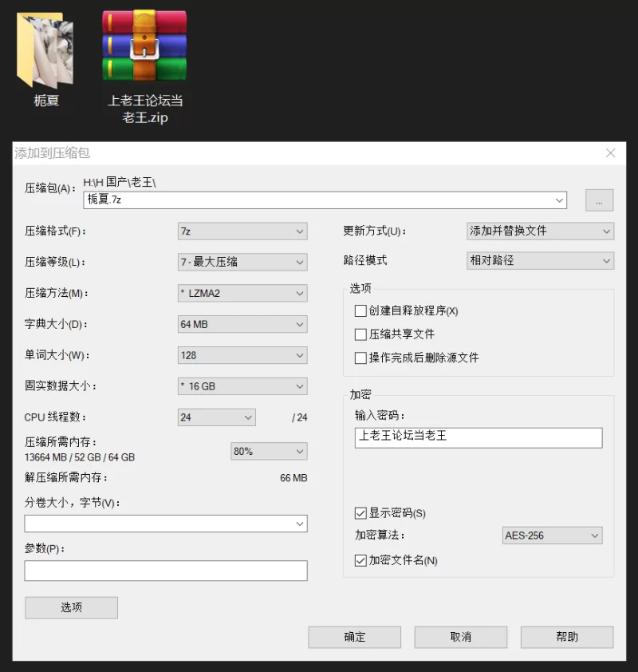Image resolution: width=638 pixels, height=672 pixels.
Task: Click the 参数 parameters input field
Action: pyautogui.click(x=166, y=571)
